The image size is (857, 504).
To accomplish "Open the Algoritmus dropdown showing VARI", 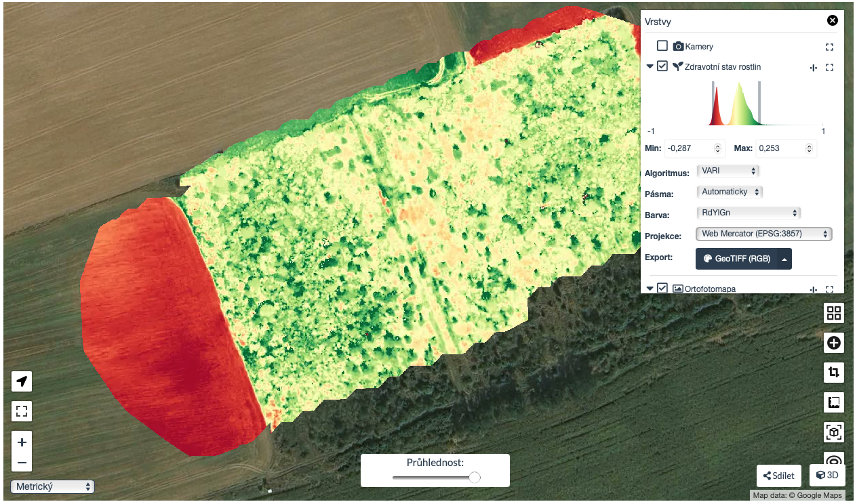I will 728,171.
